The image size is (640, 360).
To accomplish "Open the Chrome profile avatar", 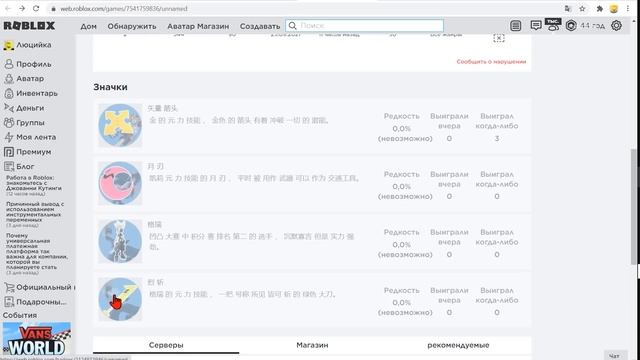I will tap(613, 9).
